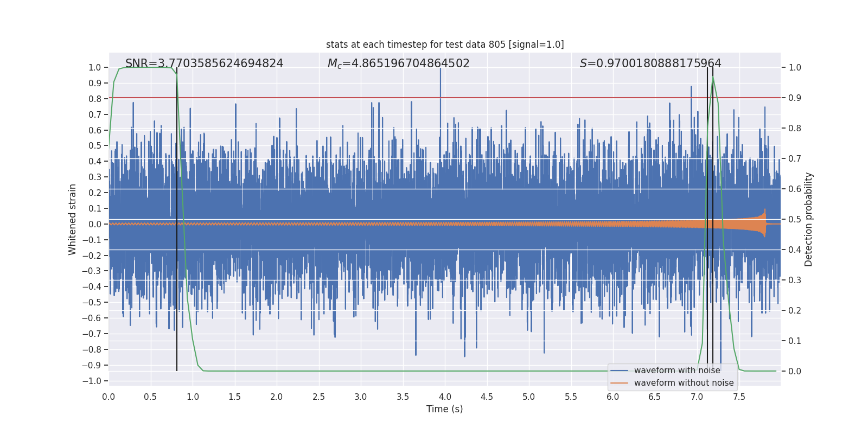Screen dimensions: 868x434
Task: Click the "0.3" tick on the Detection probability axis
Action: coord(795,280)
